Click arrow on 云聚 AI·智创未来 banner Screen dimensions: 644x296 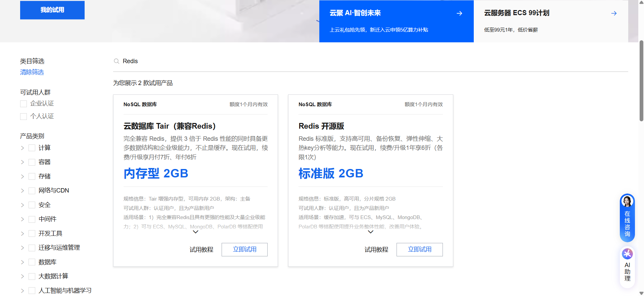pyautogui.click(x=460, y=13)
